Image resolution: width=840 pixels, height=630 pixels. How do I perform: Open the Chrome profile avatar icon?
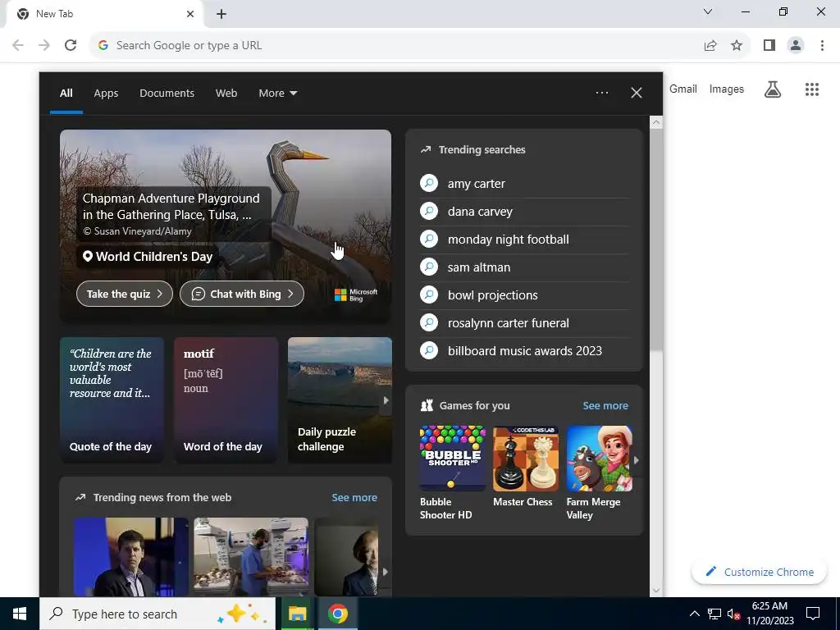(x=796, y=45)
